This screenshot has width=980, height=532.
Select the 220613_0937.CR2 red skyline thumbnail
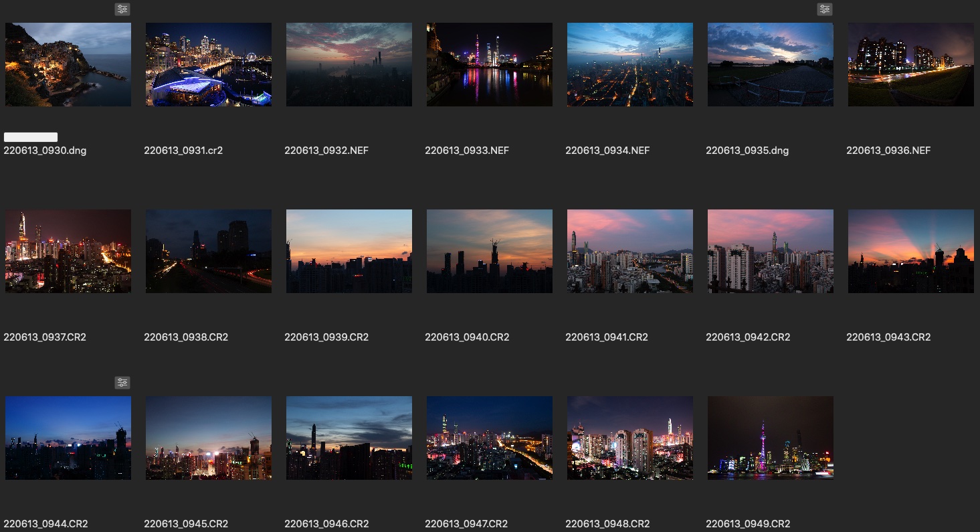click(x=68, y=251)
